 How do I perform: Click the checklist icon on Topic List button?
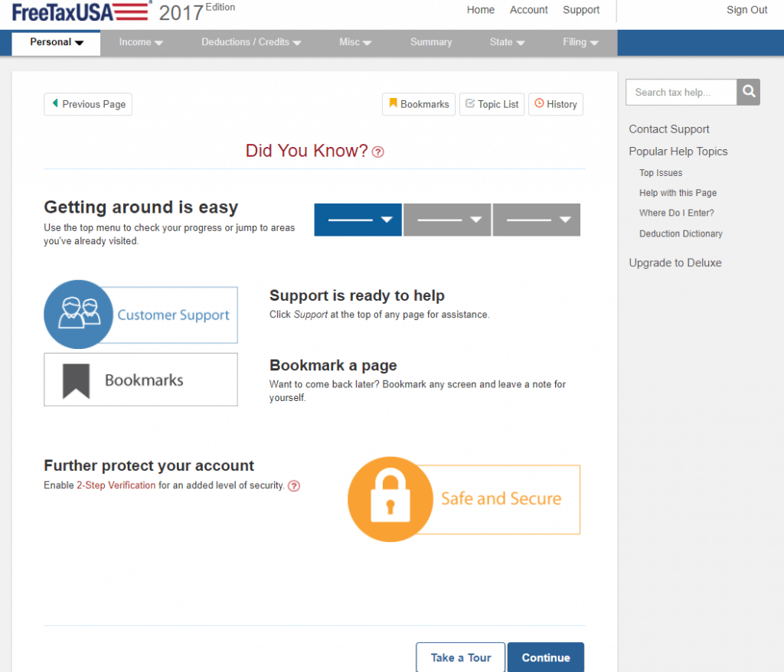[x=470, y=104]
